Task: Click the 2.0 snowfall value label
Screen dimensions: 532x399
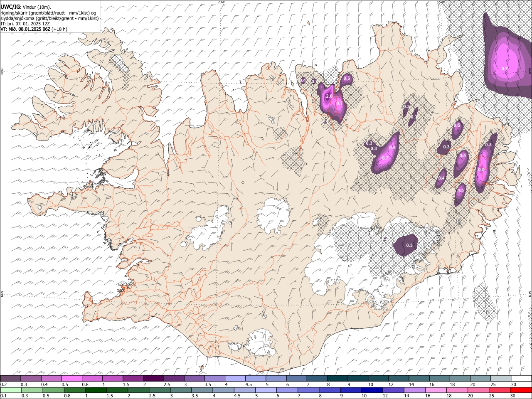Action: pos(329,96)
